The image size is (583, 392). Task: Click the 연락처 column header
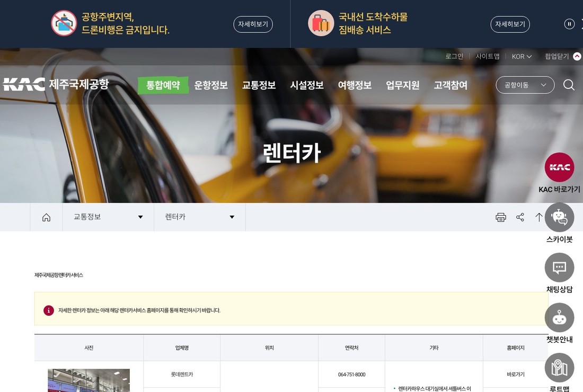(x=352, y=348)
